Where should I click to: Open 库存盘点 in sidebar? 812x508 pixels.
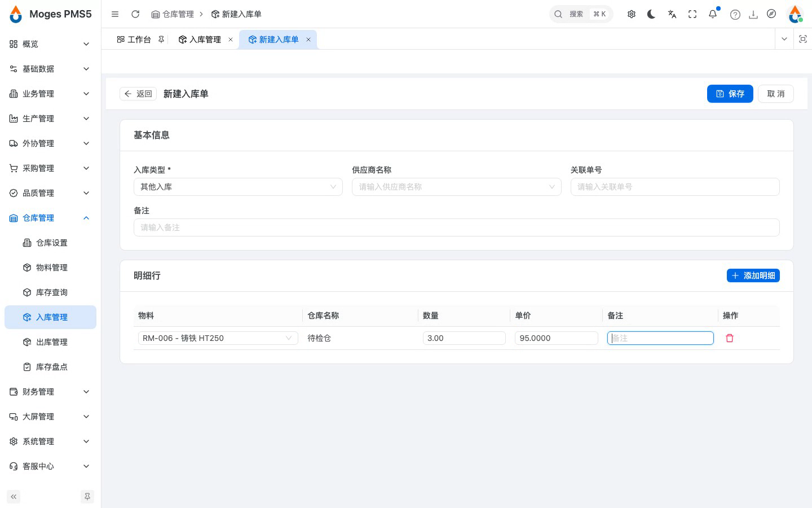[x=50, y=367]
